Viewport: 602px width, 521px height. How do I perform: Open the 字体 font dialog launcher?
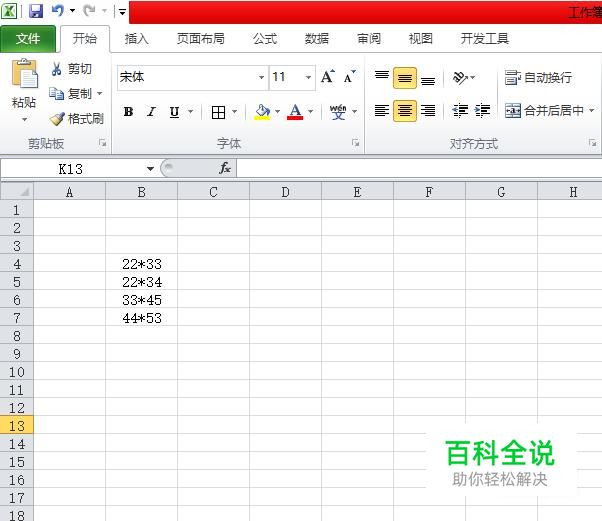point(356,143)
